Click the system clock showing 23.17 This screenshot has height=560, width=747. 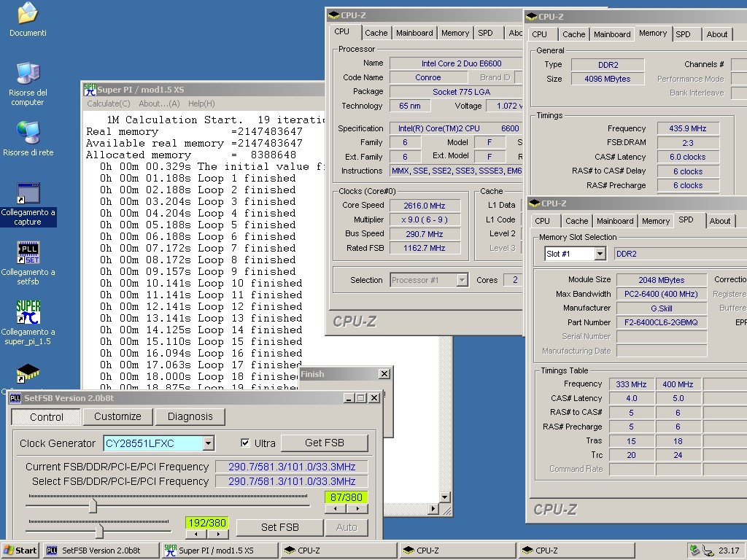(x=729, y=551)
